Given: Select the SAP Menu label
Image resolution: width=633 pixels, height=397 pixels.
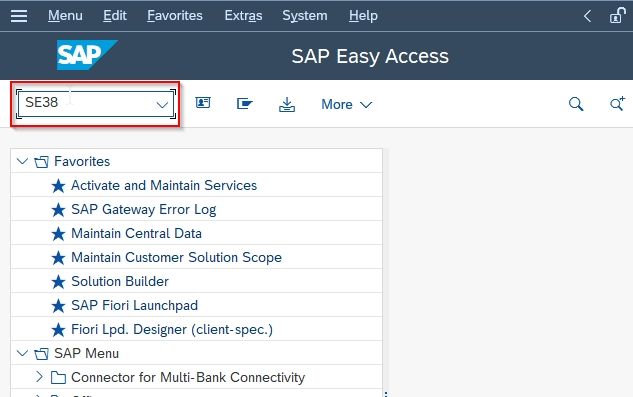Looking at the screenshot, I should coord(86,353).
